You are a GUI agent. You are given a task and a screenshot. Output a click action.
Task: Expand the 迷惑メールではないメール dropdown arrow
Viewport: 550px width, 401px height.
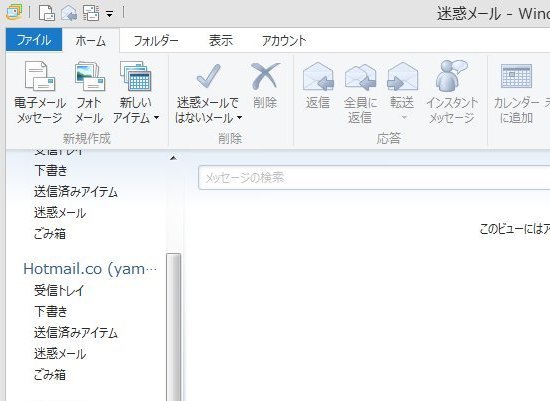[x=240, y=118]
